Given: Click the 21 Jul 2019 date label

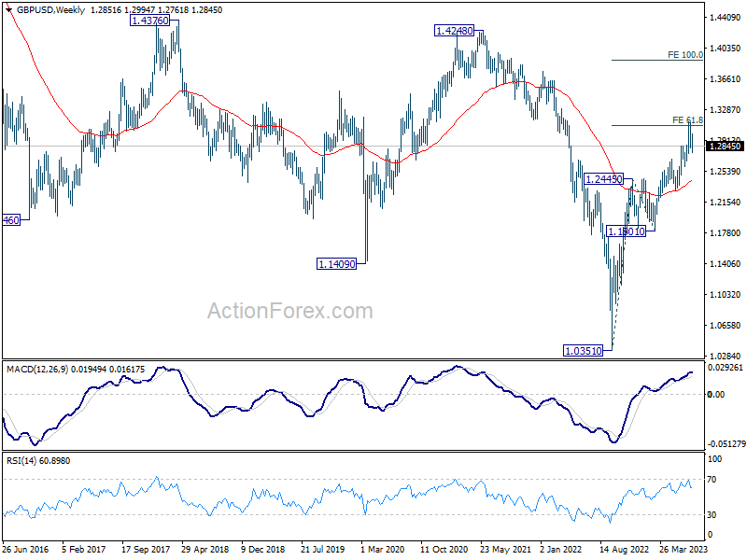Looking at the screenshot, I should click(x=322, y=550).
